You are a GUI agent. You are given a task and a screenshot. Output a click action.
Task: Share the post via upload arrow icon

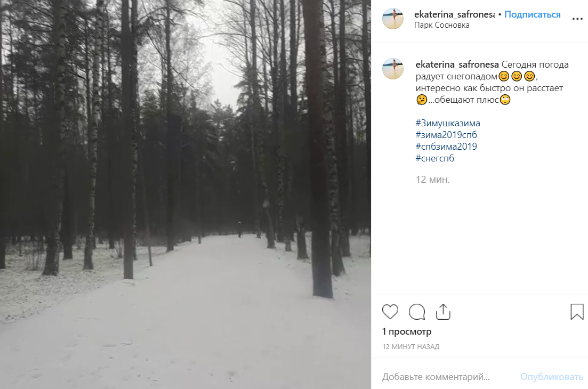[443, 312]
